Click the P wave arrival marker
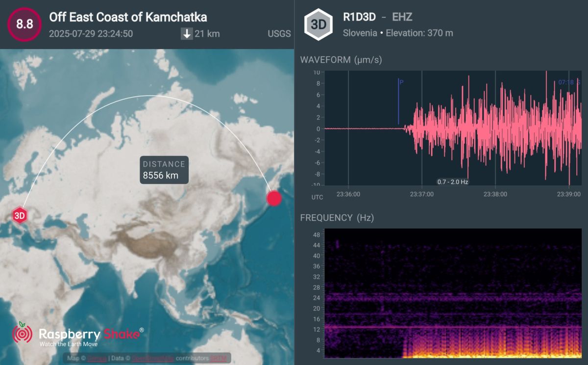The image size is (588, 365). tap(399, 102)
